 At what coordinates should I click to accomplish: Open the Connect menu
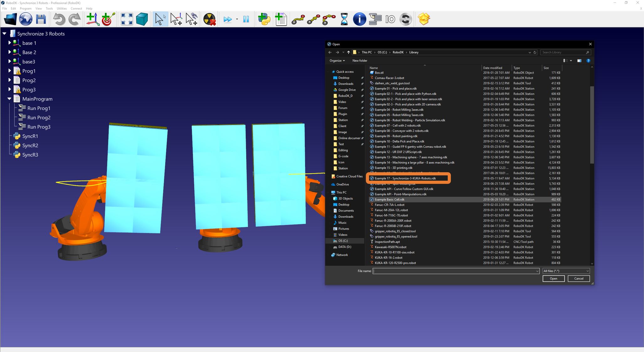pos(76,8)
